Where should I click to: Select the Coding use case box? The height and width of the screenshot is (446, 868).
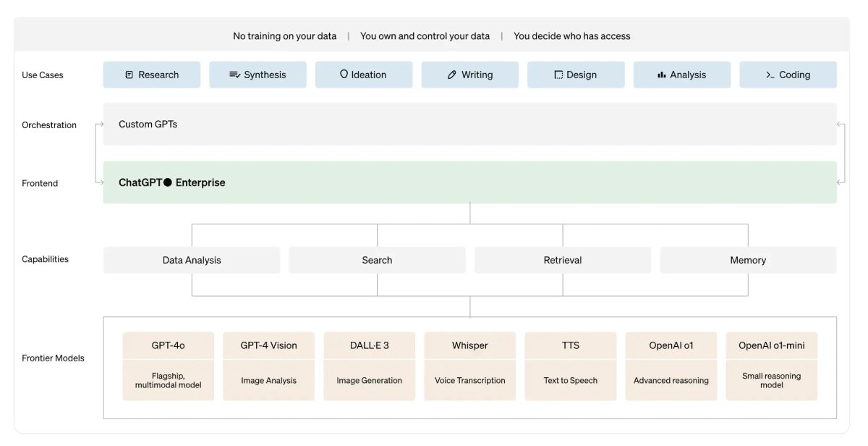point(788,75)
